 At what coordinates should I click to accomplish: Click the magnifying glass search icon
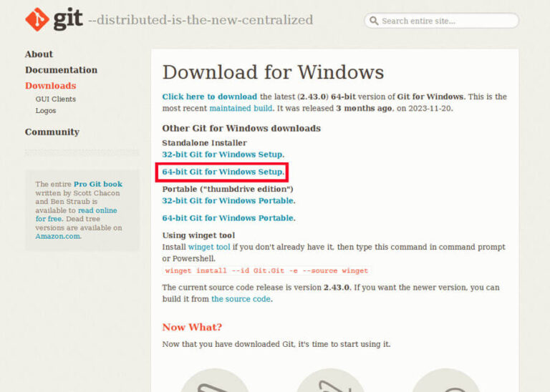374,21
